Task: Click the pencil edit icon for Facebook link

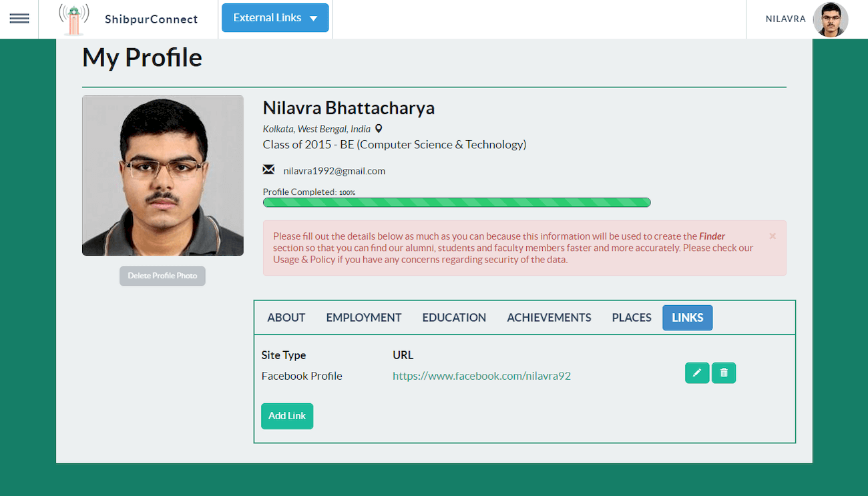Action: (697, 373)
